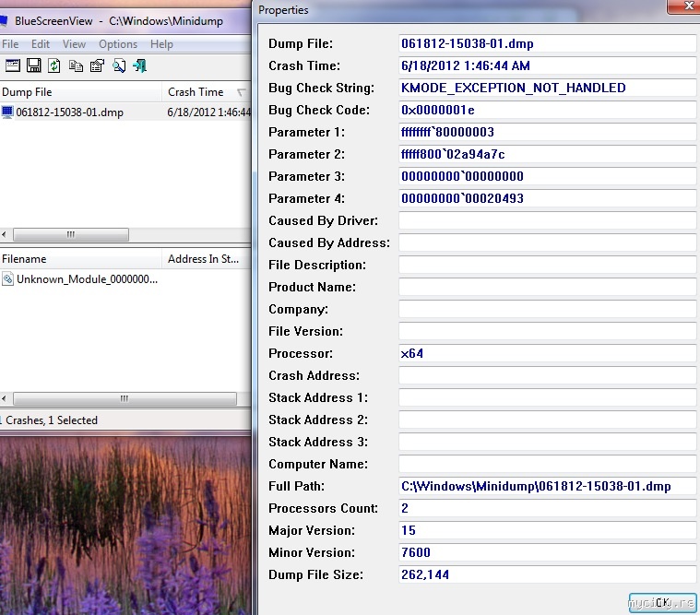The image size is (700, 615).
Task: Click the empty Company field
Action: (x=547, y=309)
